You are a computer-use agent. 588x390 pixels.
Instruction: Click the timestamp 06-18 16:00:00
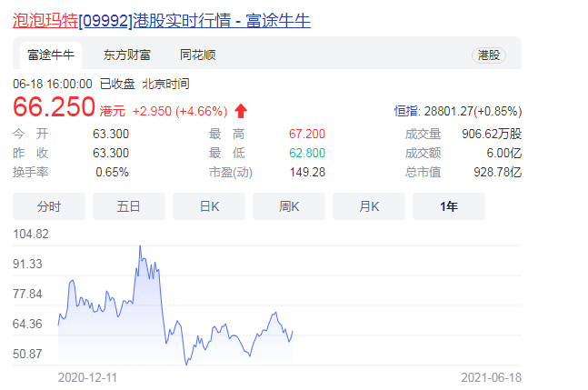[53, 84]
